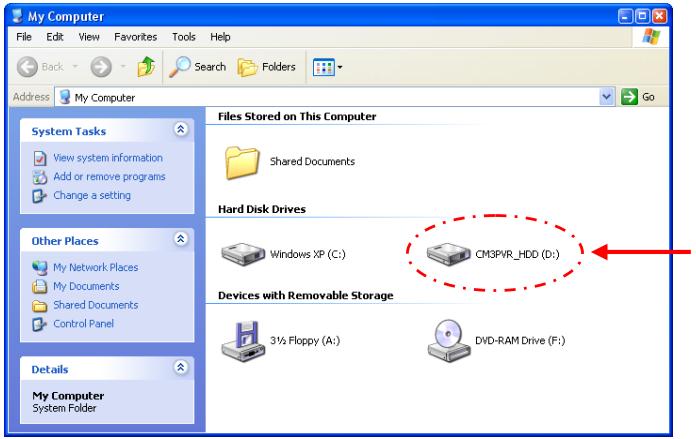This screenshot has width=696, height=439.
Task: Open the View menu
Action: click(89, 37)
